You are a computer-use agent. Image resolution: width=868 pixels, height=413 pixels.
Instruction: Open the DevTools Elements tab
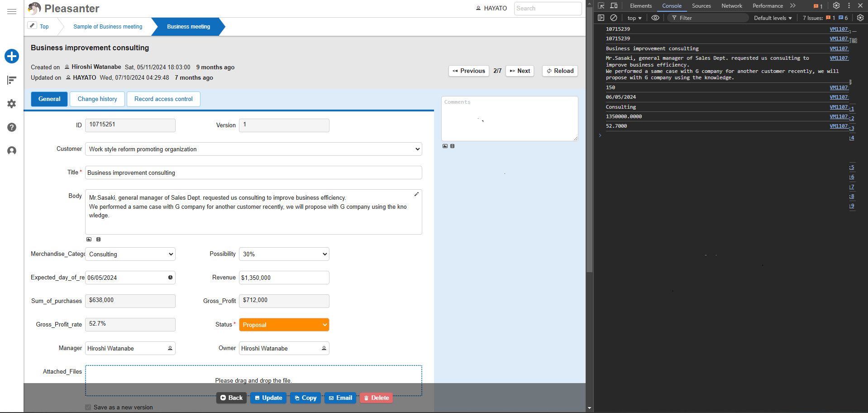pyautogui.click(x=641, y=6)
